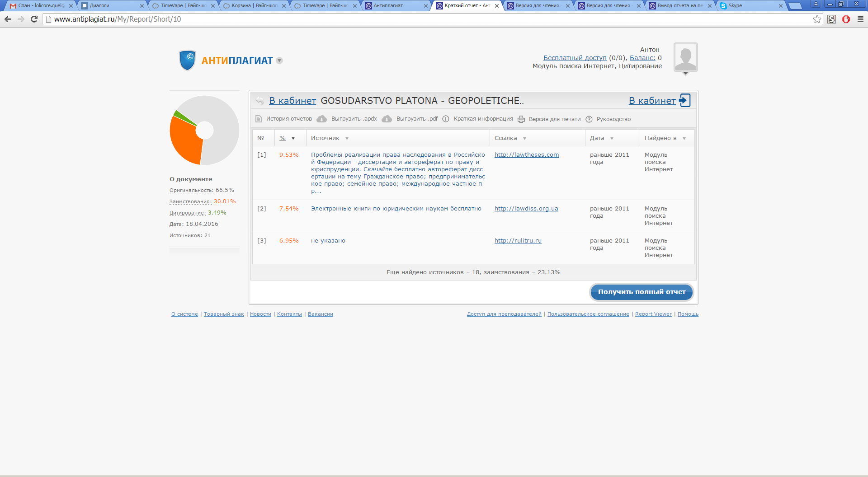The image size is (868, 477).
Task: Open the Chrome menu hamburger icon
Action: coord(860,19)
